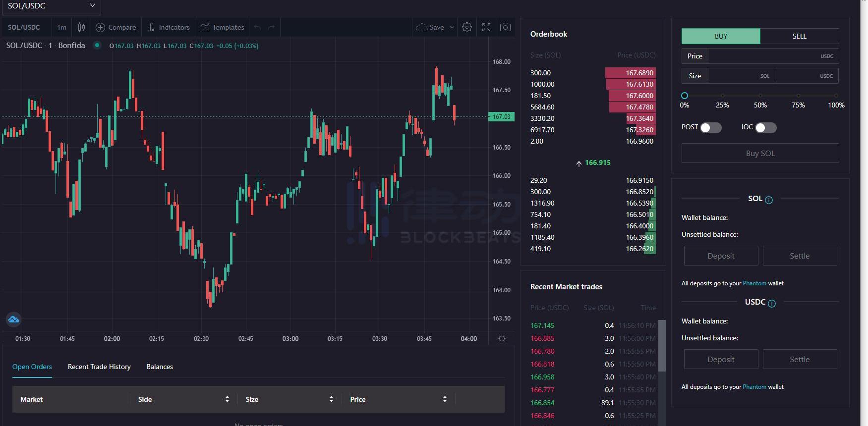Enter fullscreen chart mode
868x426 pixels.
(x=486, y=27)
